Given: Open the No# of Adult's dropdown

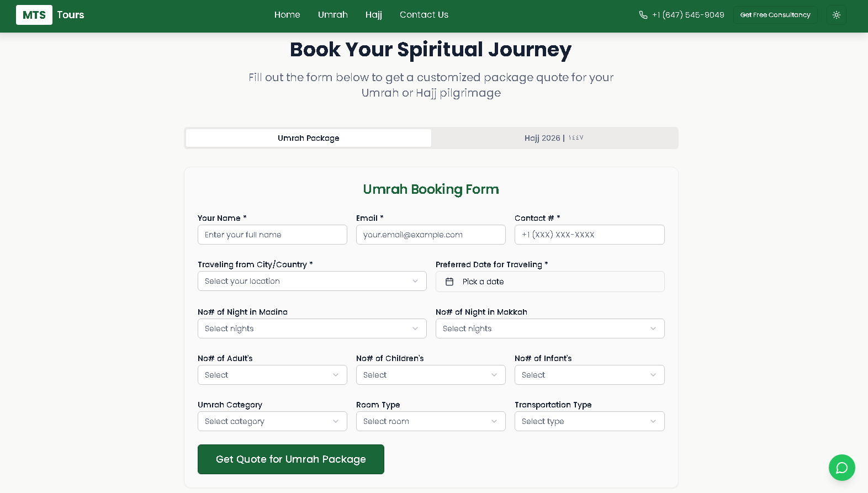Looking at the screenshot, I should tap(272, 375).
